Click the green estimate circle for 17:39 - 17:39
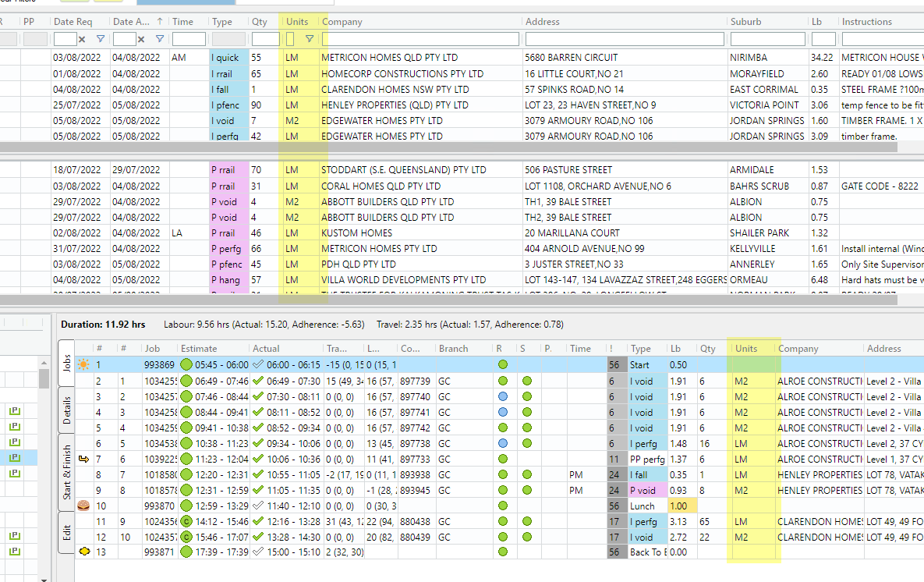Viewport: 924px width, 582px height. 186,552
